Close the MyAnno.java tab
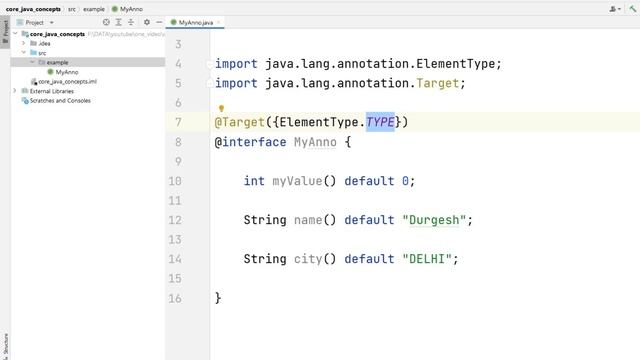The image size is (640, 360). pos(219,22)
